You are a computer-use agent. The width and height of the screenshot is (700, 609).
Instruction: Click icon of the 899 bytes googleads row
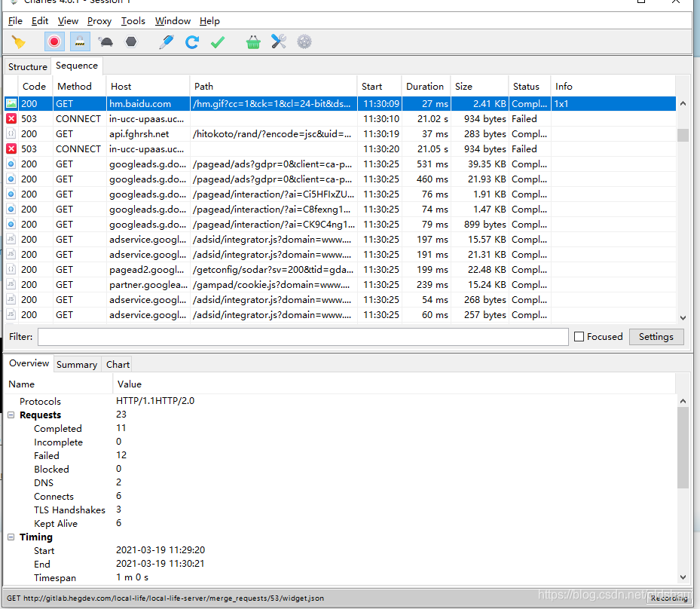coord(11,224)
